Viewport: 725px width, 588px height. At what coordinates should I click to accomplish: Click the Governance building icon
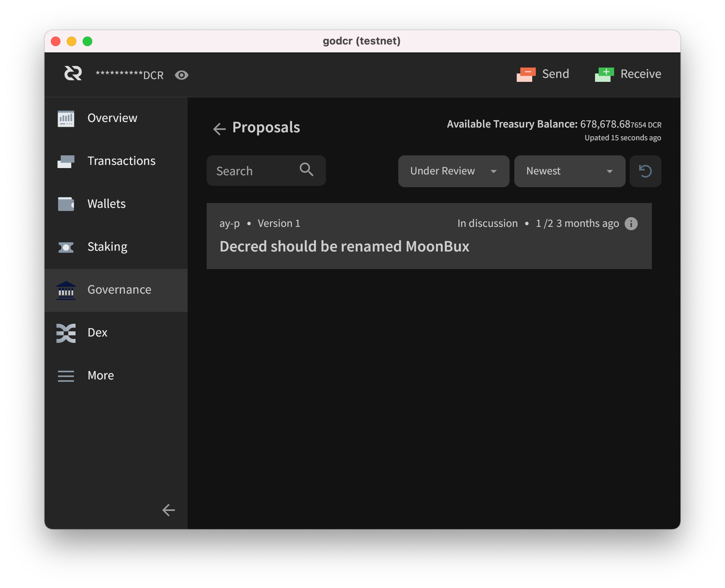tap(66, 290)
